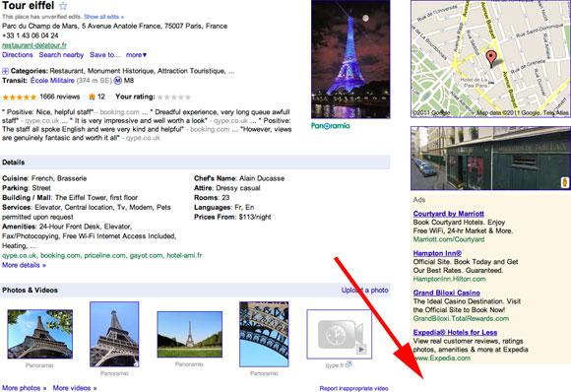The height and width of the screenshot is (392, 571).
Task: Open second tall Eiffel Tower photo
Action: click(x=114, y=334)
